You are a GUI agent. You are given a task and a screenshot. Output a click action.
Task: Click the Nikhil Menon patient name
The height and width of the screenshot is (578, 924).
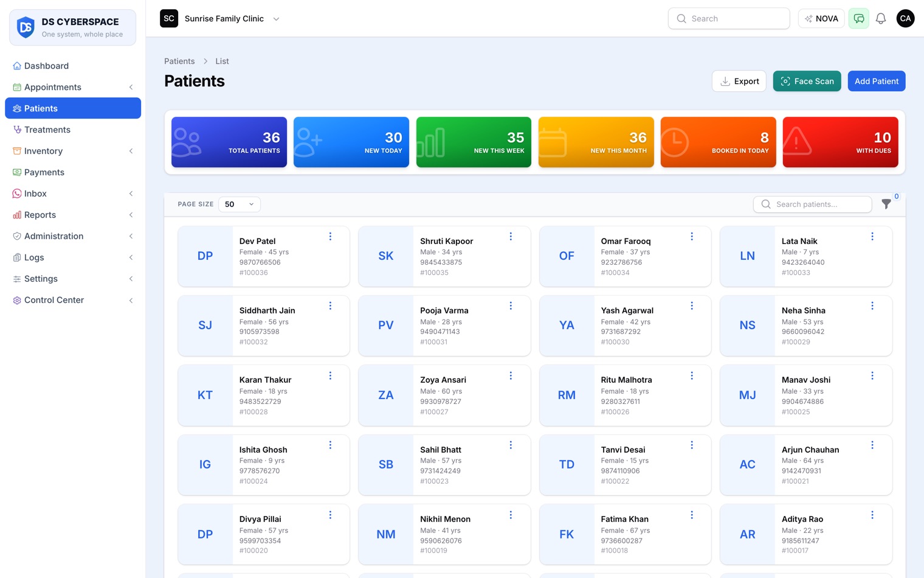tap(445, 520)
